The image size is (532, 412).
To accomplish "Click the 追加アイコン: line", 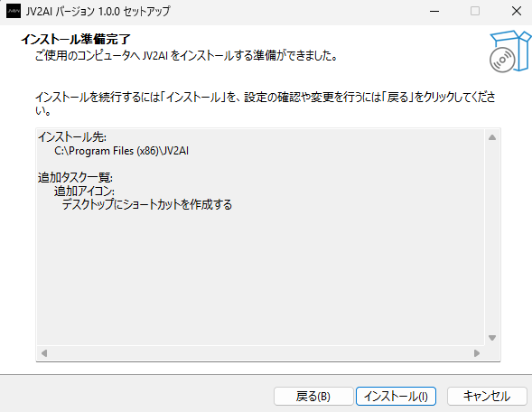I will [x=84, y=191].
